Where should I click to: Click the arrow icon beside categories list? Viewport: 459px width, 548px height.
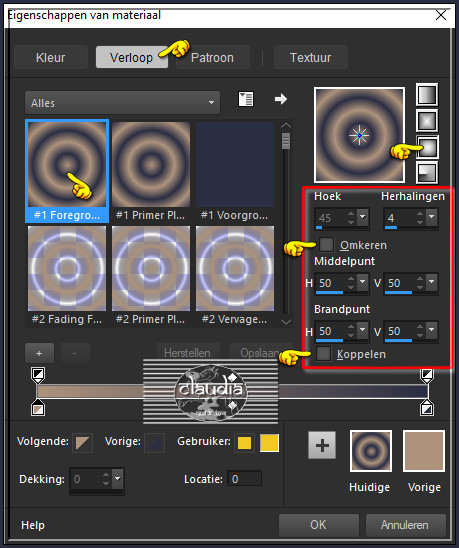pyautogui.click(x=281, y=99)
